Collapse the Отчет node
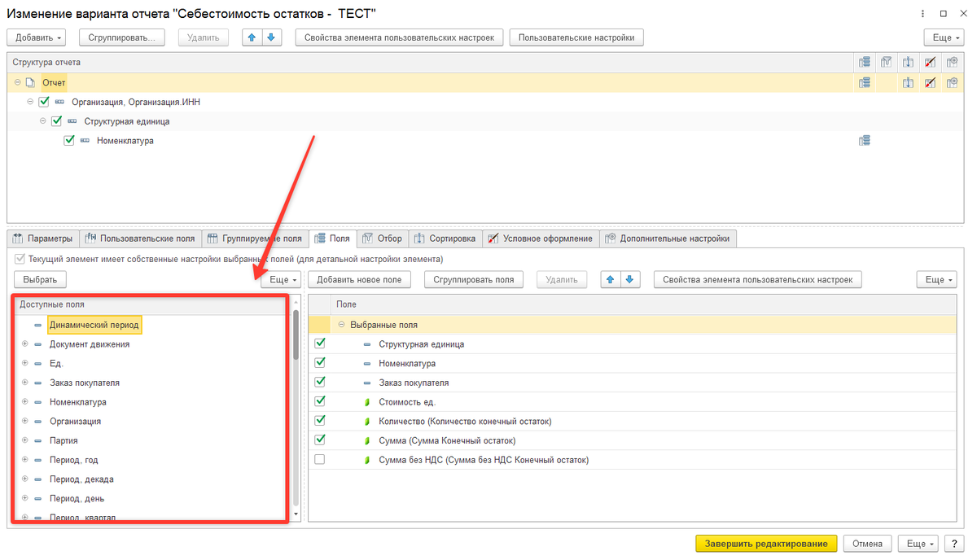The height and width of the screenshot is (560, 977). click(18, 82)
